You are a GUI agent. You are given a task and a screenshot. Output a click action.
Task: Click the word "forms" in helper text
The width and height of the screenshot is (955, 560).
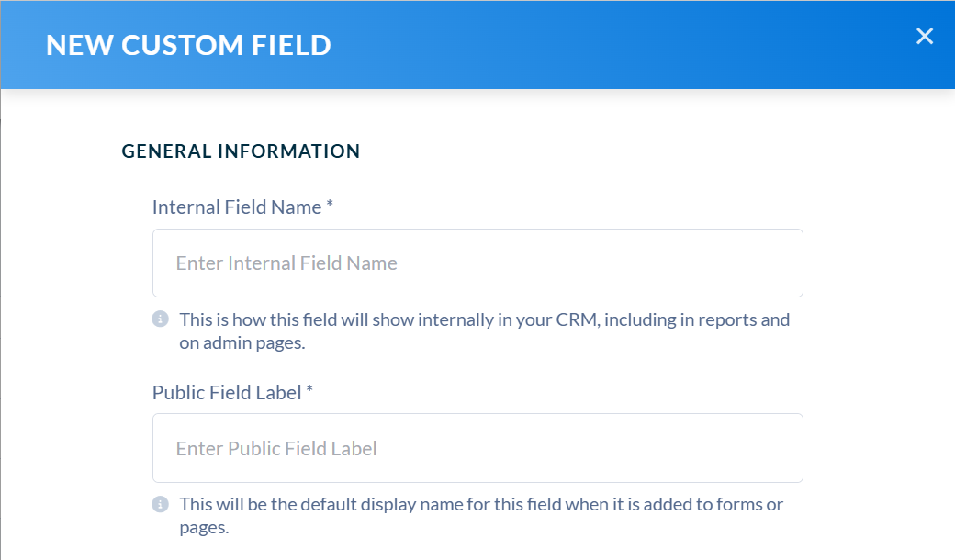[x=739, y=505]
